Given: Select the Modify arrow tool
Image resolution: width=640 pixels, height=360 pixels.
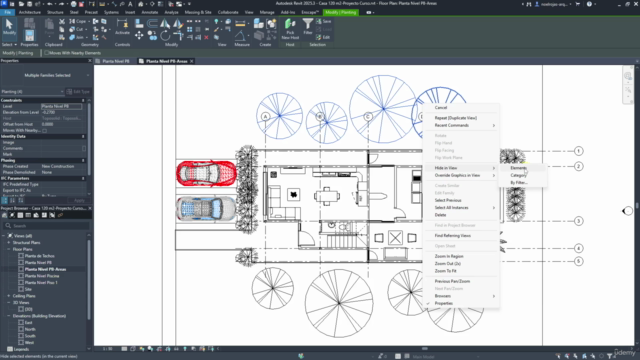Looking at the screenshot, I should [x=9, y=28].
